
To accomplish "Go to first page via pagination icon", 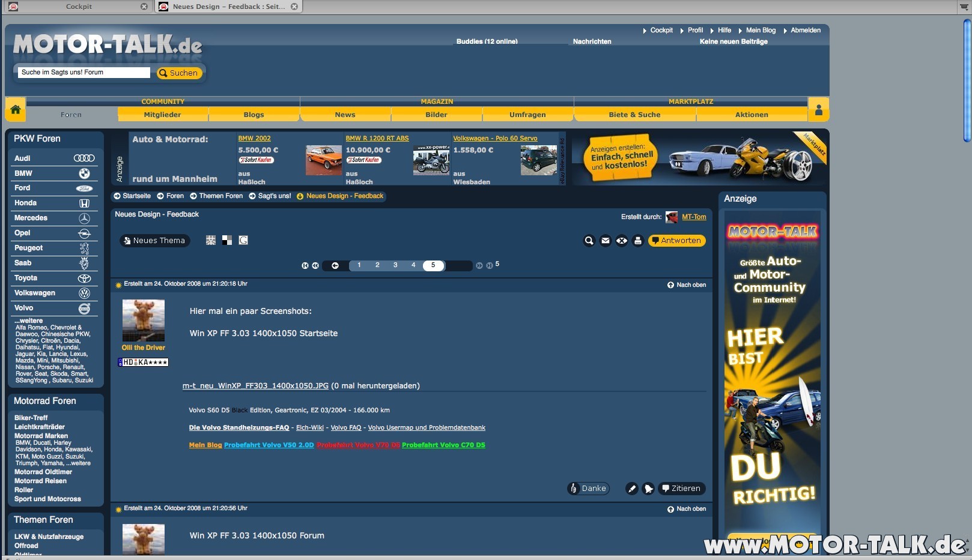I will tap(305, 265).
